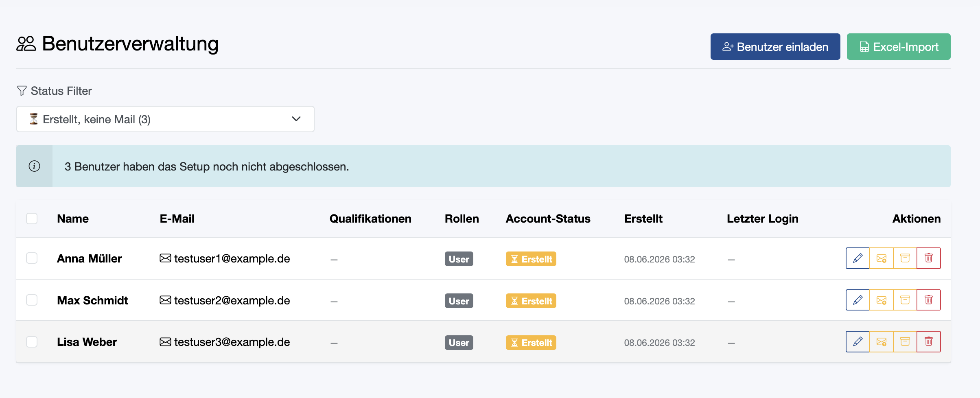Click email testuser2@example.de
The width and height of the screenshot is (980, 398).
tap(232, 300)
